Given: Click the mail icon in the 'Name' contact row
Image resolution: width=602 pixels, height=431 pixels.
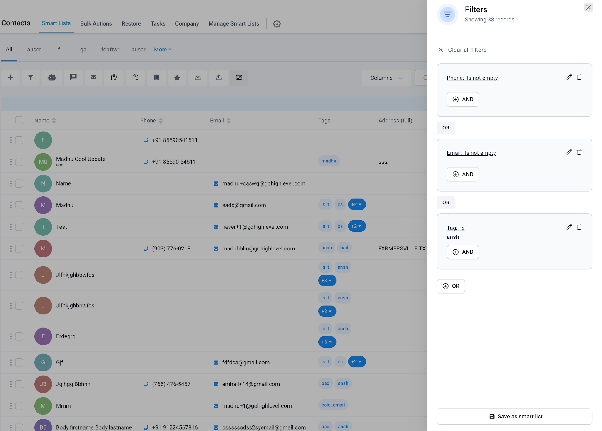Looking at the screenshot, I should [216, 183].
